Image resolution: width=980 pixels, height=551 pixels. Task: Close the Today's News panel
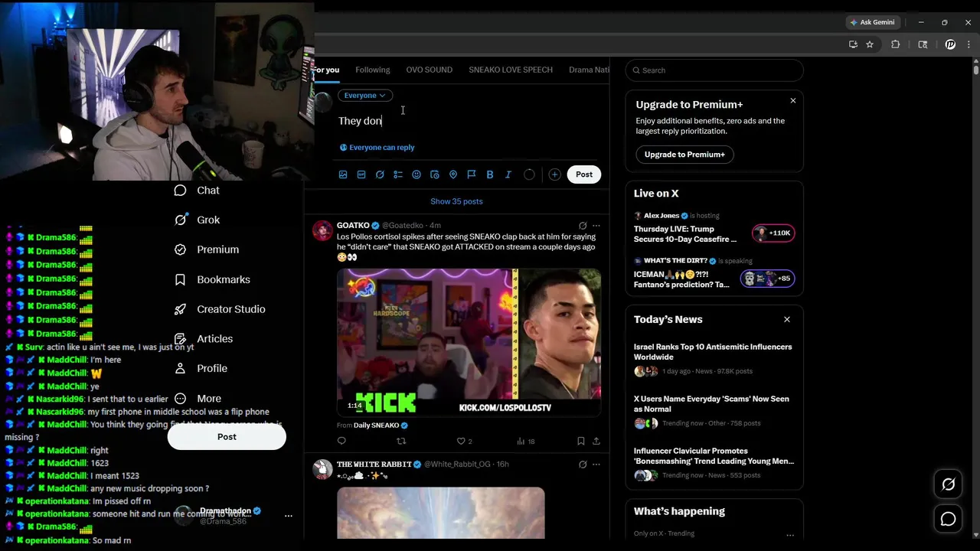787,320
